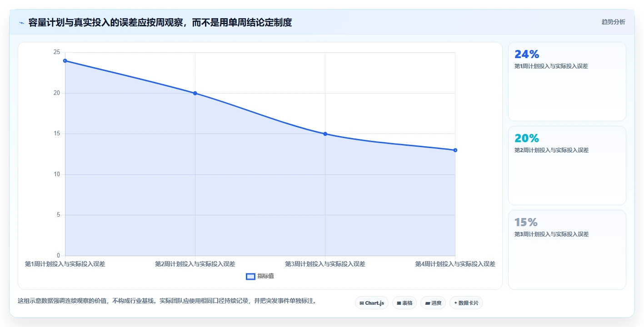Viewport: 644px width, 327px height.
Task: Click the icon inside the 进度 tag
Action: pos(428,303)
